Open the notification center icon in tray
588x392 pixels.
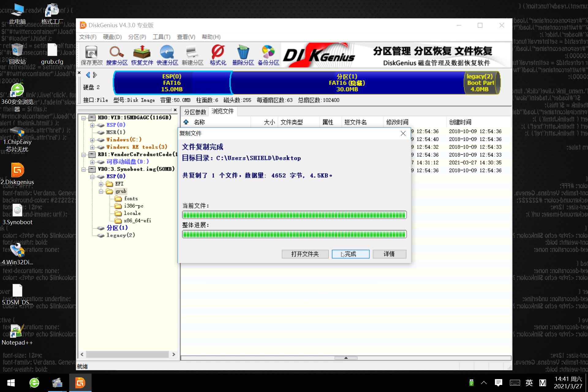click(499, 383)
